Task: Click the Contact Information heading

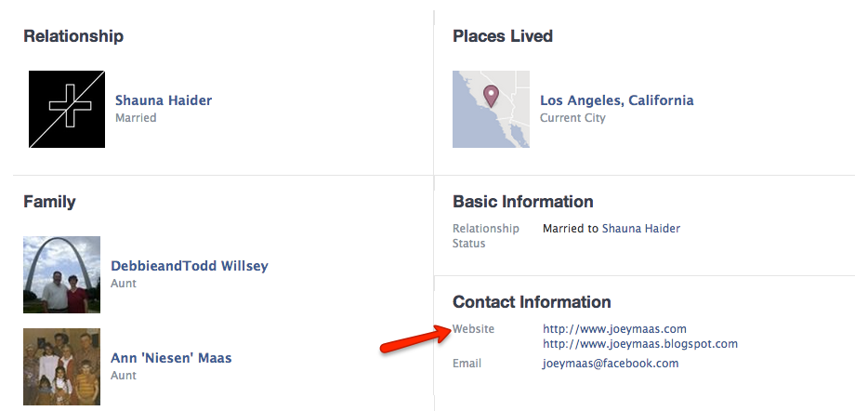Action: (x=532, y=301)
